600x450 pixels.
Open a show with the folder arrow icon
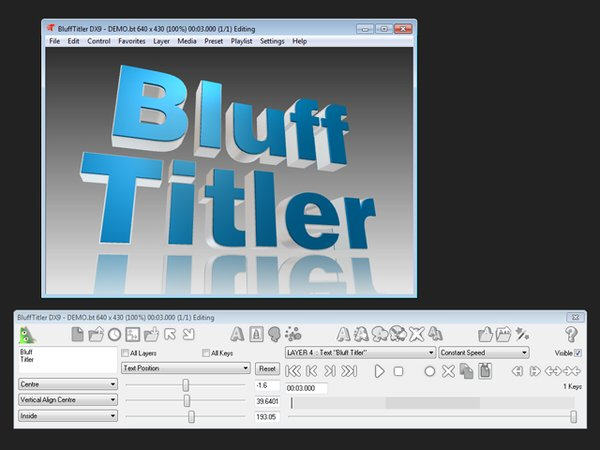[x=96, y=334]
